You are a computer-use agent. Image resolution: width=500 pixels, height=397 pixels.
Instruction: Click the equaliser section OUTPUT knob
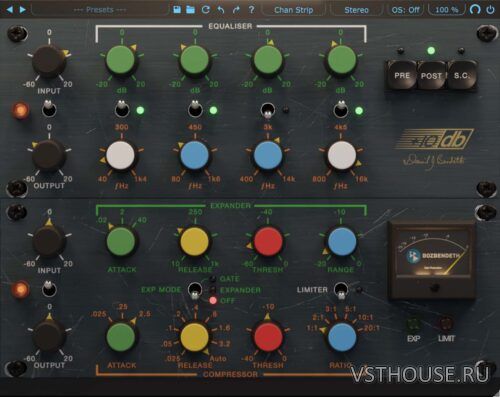(49, 156)
